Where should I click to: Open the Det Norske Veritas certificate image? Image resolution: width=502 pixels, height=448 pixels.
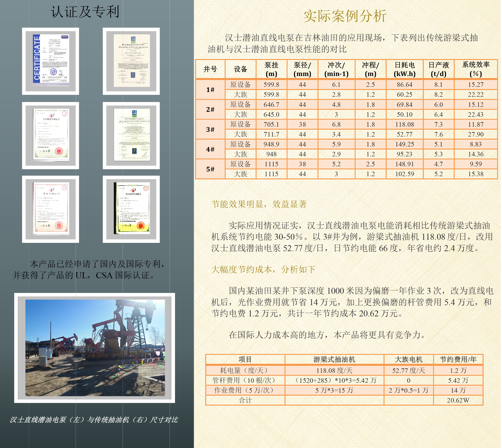(132, 135)
